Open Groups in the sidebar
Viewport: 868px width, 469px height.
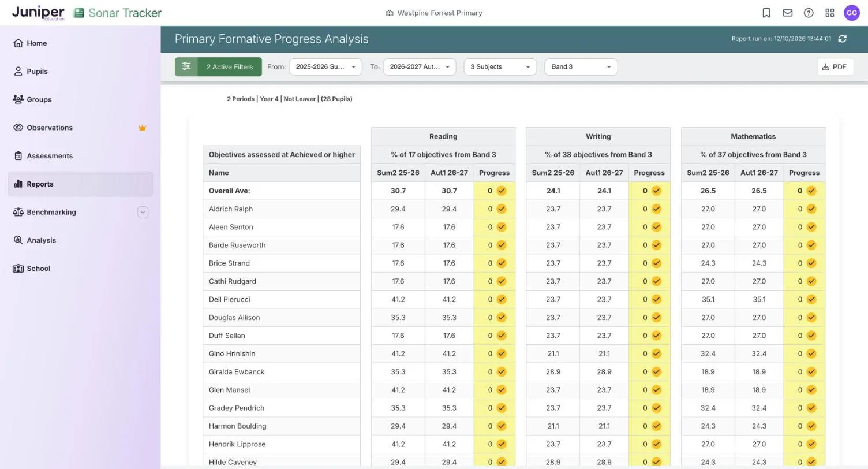tap(80, 99)
